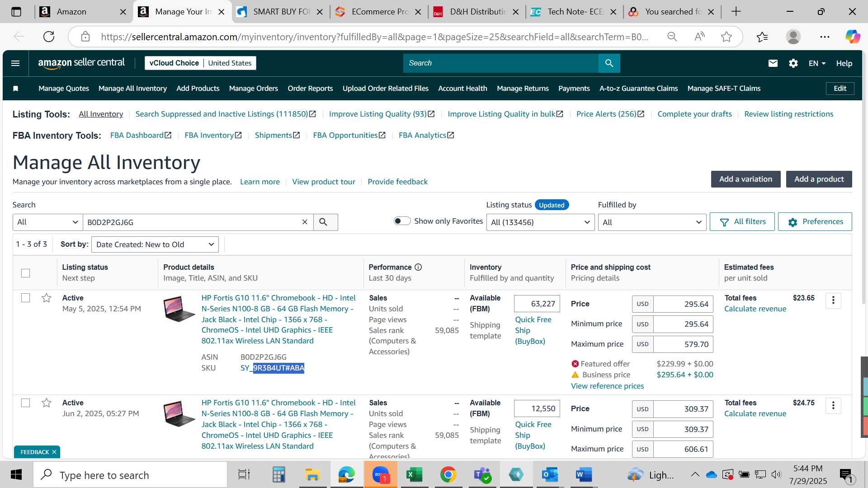Viewport: 868px width, 488px height.
Task: Open Excel from the taskbar
Action: pos(414,475)
